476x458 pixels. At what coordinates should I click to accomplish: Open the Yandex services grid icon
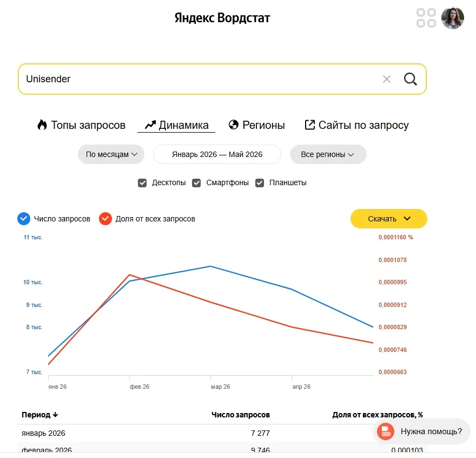426,18
